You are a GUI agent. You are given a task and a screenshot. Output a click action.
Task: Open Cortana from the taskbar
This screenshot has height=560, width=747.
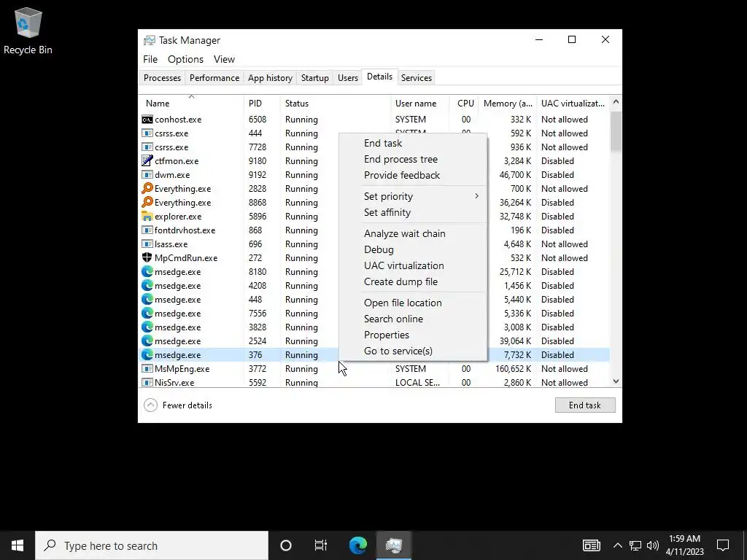(286, 545)
